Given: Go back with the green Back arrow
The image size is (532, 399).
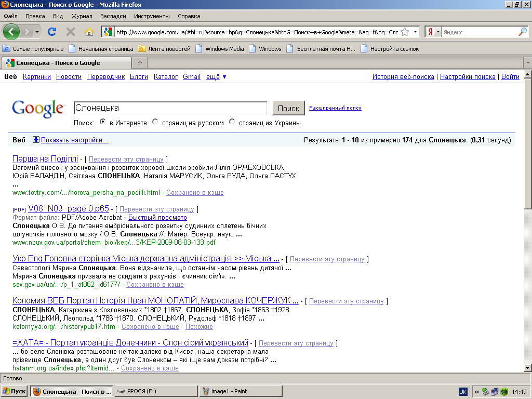Looking at the screenshot, I should [11, 32].
